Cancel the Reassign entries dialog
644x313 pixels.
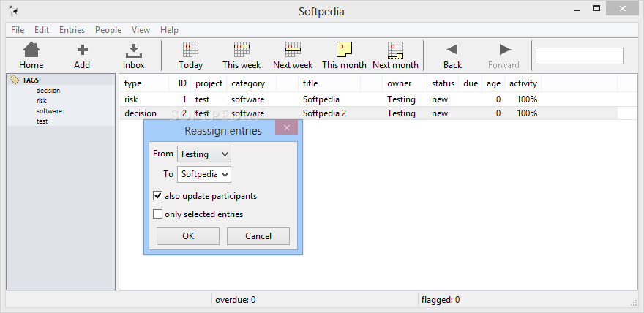[258, 236]
